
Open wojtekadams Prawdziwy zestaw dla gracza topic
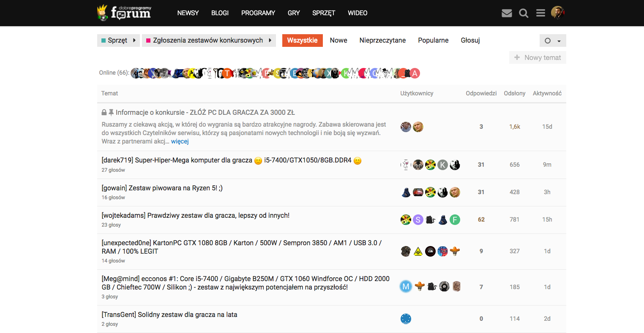[196, 216]
